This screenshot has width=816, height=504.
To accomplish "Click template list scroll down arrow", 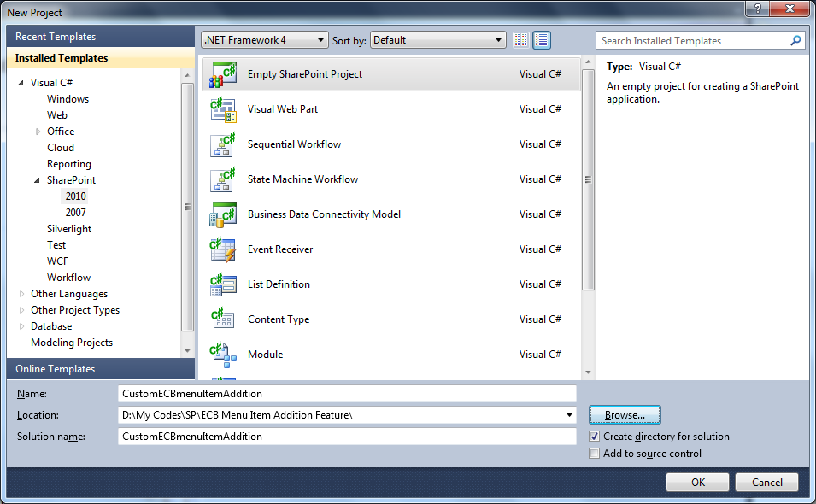I will click(x=588, y=372).
